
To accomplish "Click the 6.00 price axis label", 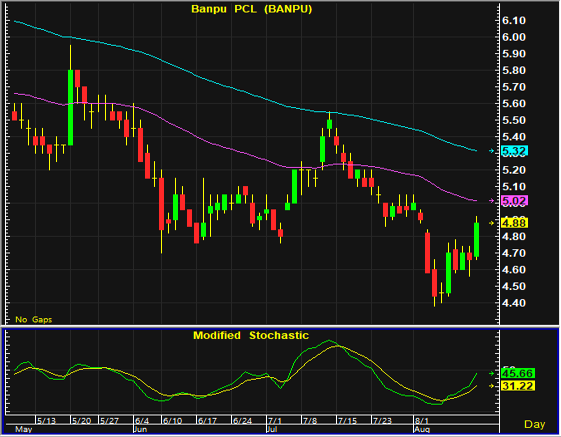I will pos(514,37).
